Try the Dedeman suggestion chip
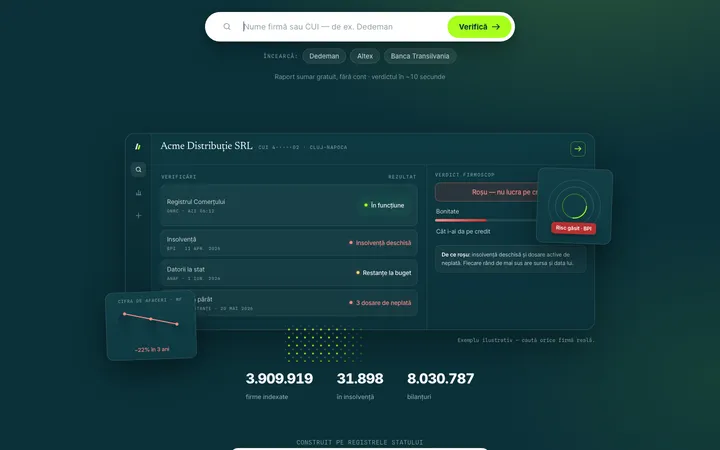Screen dimensions: 720x450 pos(324,56)
